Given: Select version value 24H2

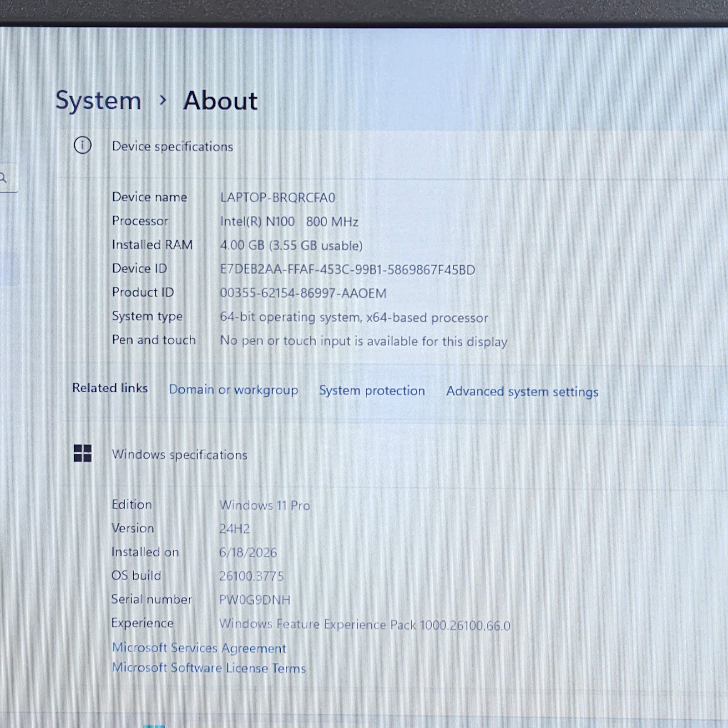Looking at the screenshot, I should point(234,529).
